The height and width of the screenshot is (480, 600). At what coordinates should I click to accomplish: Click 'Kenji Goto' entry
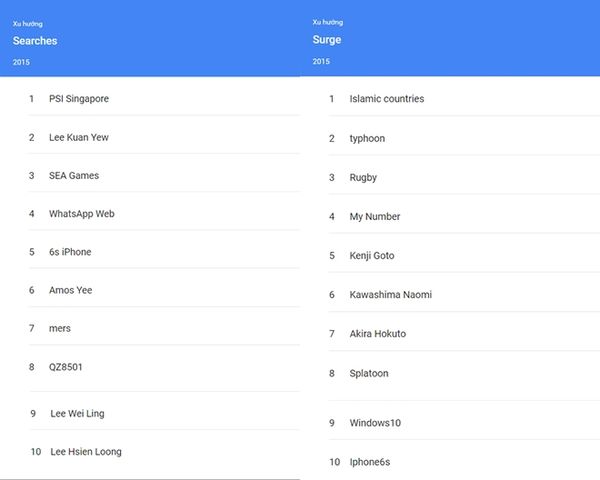click(x=372, y=256)
